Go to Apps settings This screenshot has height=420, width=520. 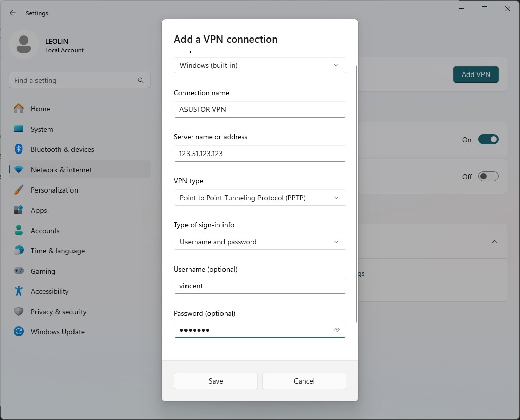tap(80, 210)
